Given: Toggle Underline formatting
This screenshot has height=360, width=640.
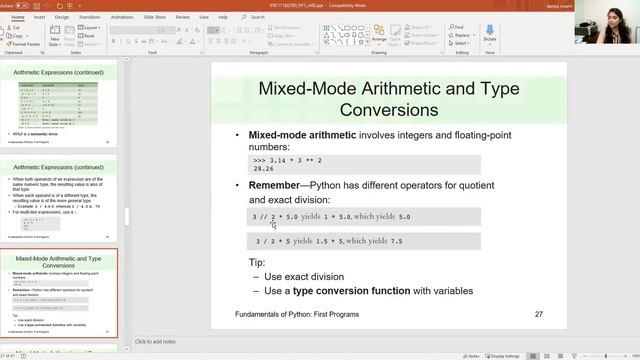Looking at the screenshot, I should (x=129, y=41).
